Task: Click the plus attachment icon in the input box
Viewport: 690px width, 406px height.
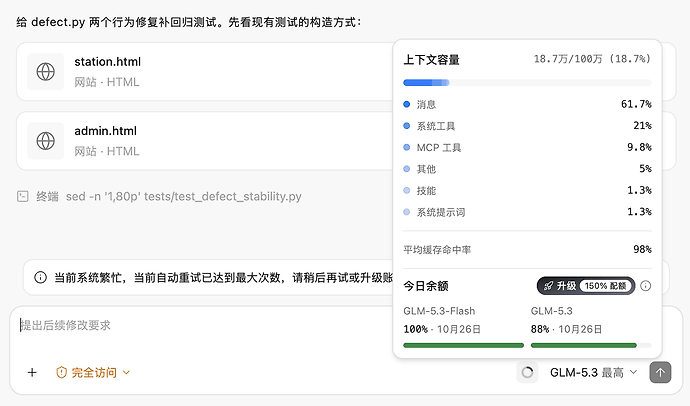Action: (x=32, y=373)
